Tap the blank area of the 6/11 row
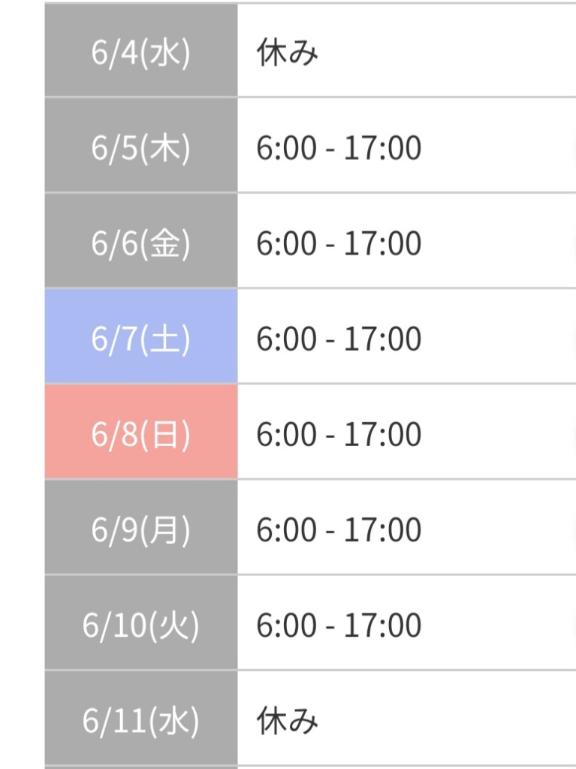 [x=446, y=718]
